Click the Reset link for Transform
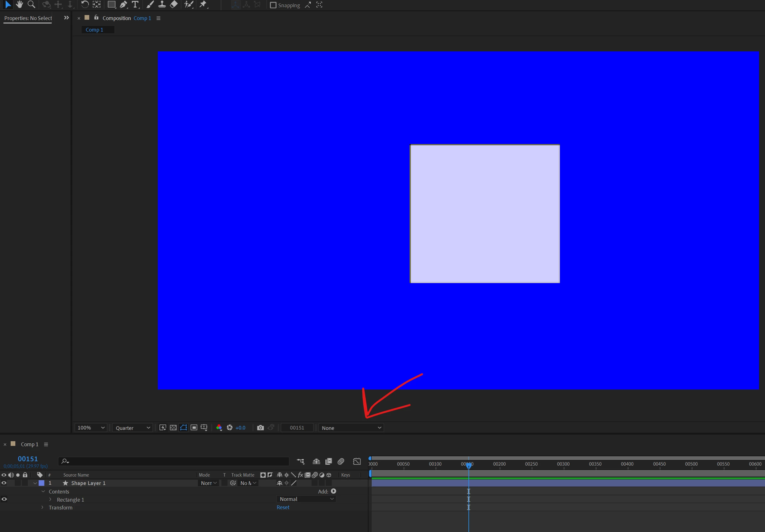The image size is (765, 532). click(283, 507)
